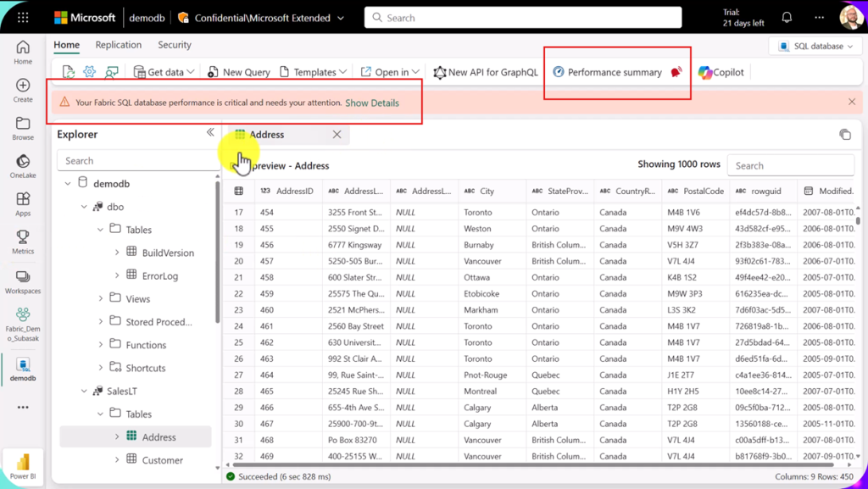Click Explorer panel vertical scrollbar
This screenshot has width=868, height=489.
pos(218,252)
